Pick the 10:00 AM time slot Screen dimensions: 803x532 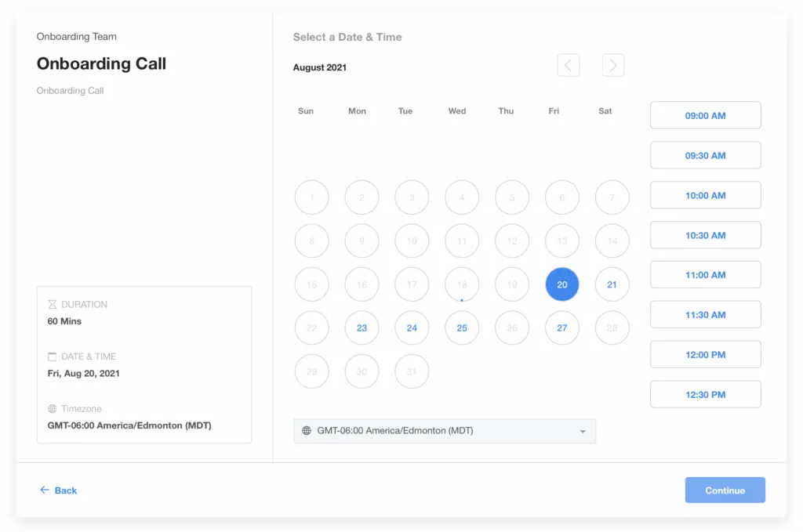705,195
